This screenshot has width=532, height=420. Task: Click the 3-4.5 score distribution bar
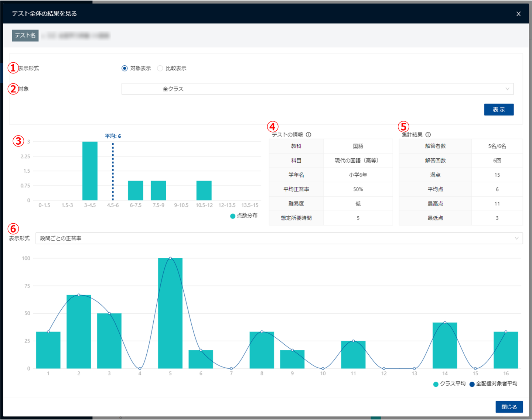90,171
